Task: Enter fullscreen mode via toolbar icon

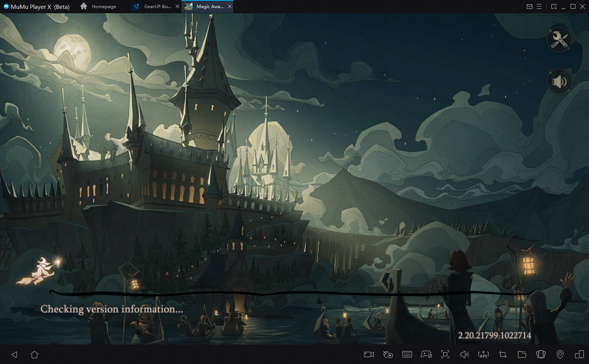Action: point(445,354)
